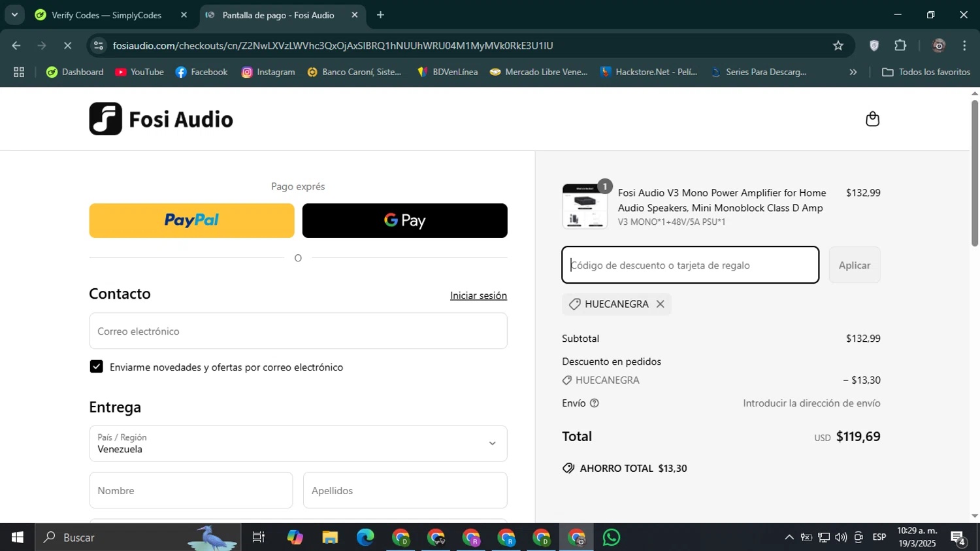This screenshot has width=980, height=551.
Task: Uncheck Enviarme novedades y ofertas checkbox
Action: (x=96, y=367)
